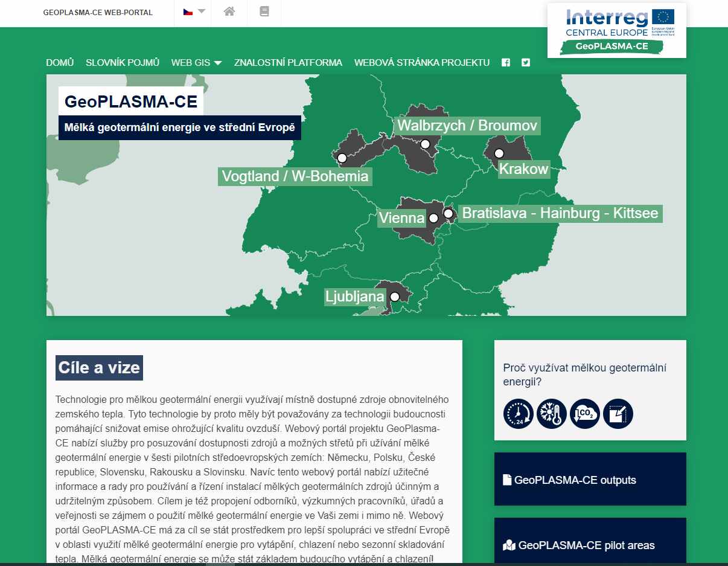Screen dimensions: 728x566
Task: Click GEOPLASMA-CE WEB-PORTAL title link
Action: pos(98,12)
